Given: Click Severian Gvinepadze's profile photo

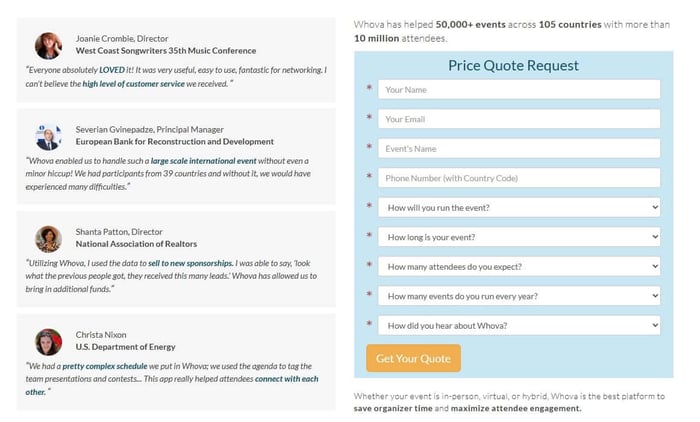Looking at the screenshot, I should tap(48, 136).
